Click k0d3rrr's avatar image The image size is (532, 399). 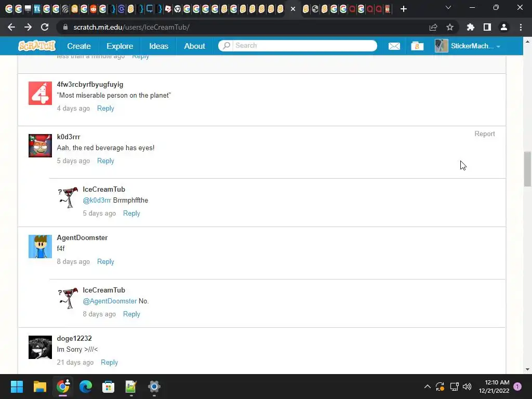[x=40, y=145]
